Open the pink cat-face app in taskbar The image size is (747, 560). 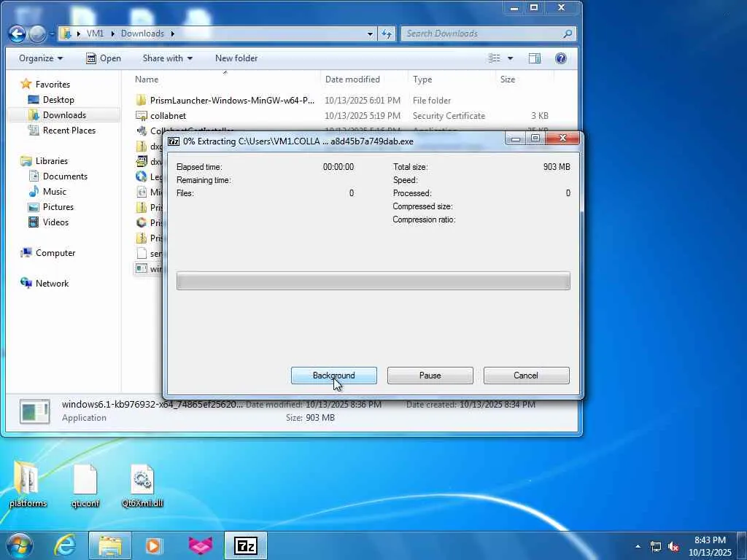coord(201,545)
